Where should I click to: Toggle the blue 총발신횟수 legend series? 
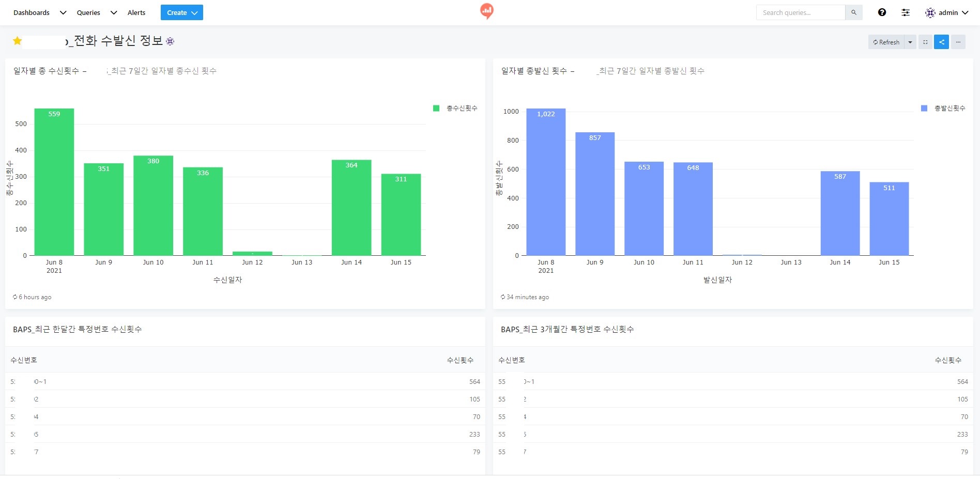pyautogui.click(x=943, y=108)
